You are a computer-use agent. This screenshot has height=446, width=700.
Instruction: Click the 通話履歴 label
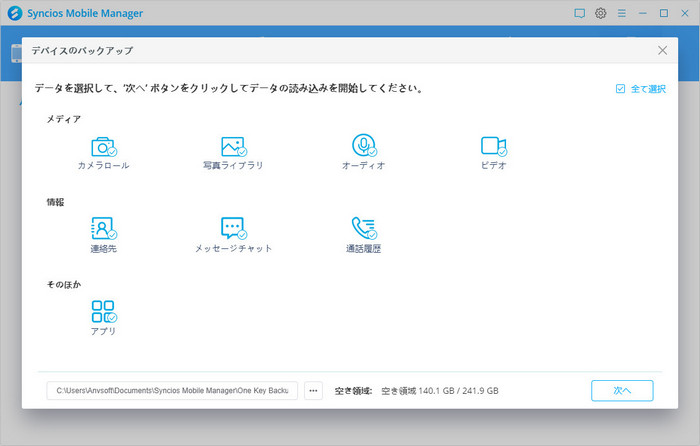[364, 249]
